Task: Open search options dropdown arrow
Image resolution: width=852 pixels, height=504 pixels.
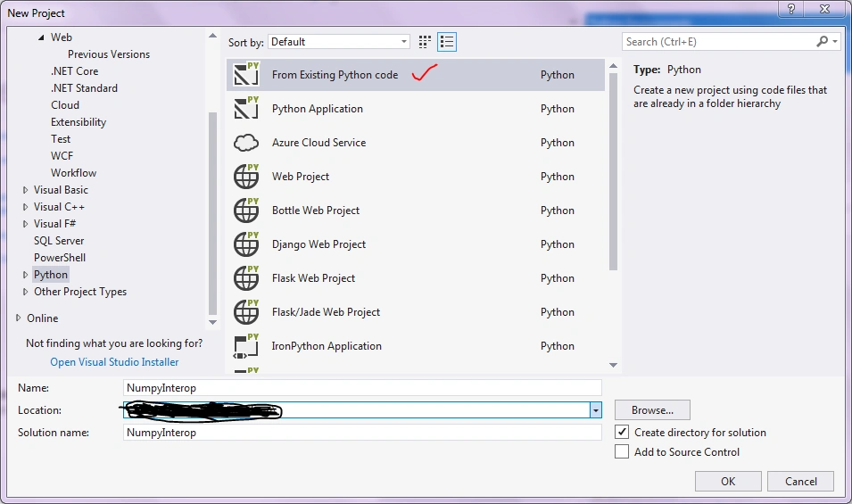Action: pyautogui.click(x=835, y=41)
